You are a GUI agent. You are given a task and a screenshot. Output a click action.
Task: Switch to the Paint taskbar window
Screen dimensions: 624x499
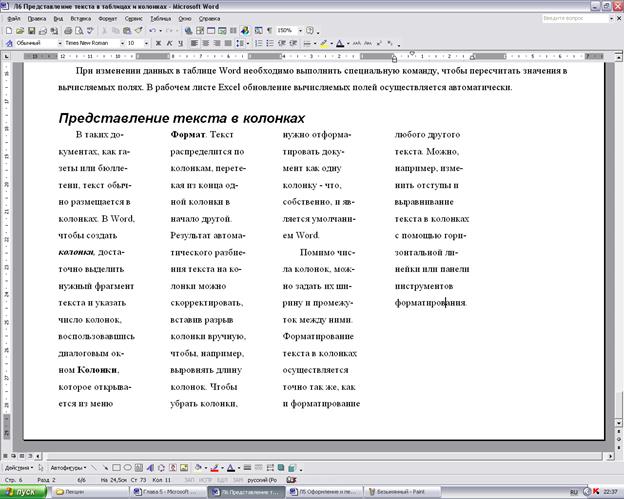[x=403, y=492]
